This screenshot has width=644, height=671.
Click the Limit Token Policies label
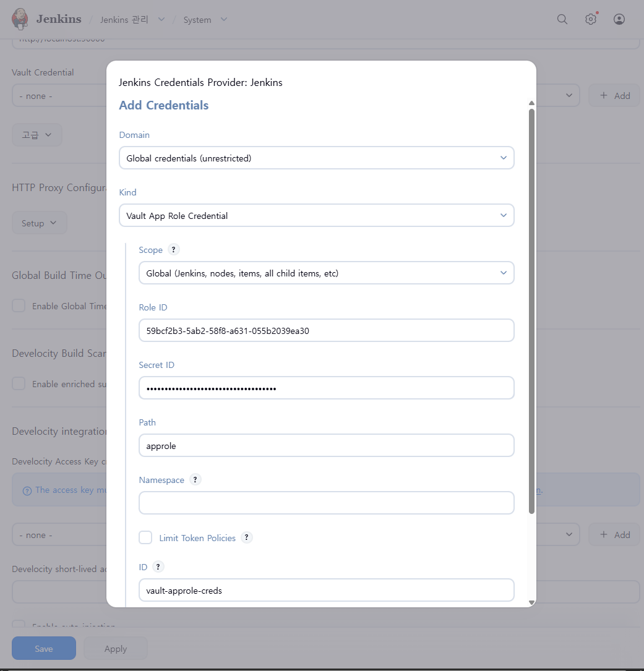pyautogui.click(x=197, y=538)
